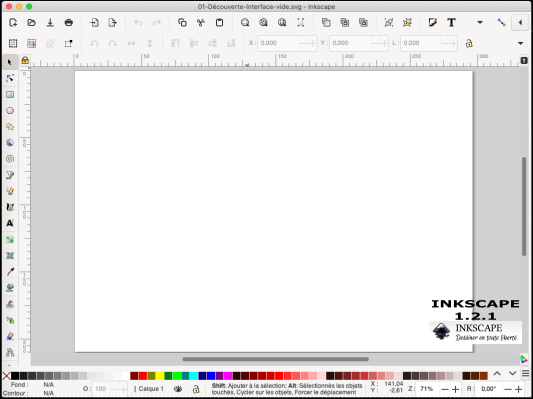This screenshot has height=399, width=533.
Task: Toggle Calque 1 layer visibility eye
Action: click(x=178, y=389)
